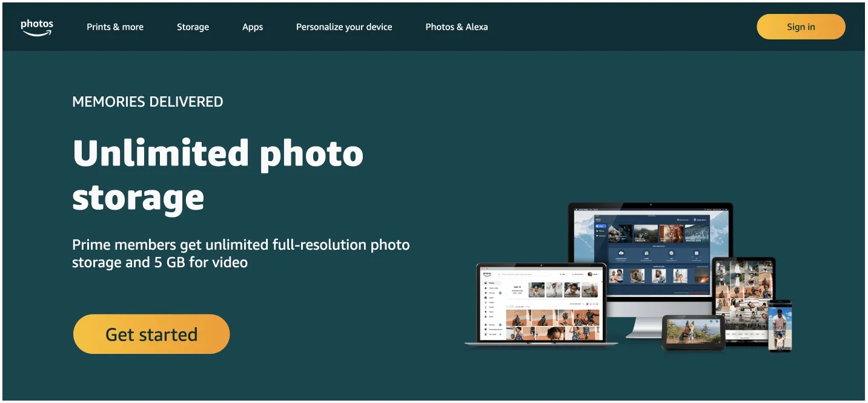868x403 pixels.
Task: Select the Albums icon on the laptop screen
Action: pos(485,298)
